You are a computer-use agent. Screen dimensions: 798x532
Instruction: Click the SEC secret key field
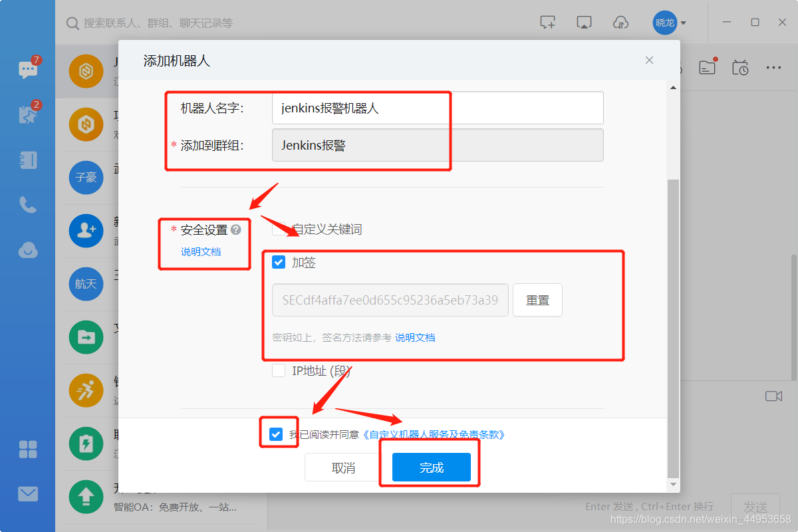[x=390, y=300]
